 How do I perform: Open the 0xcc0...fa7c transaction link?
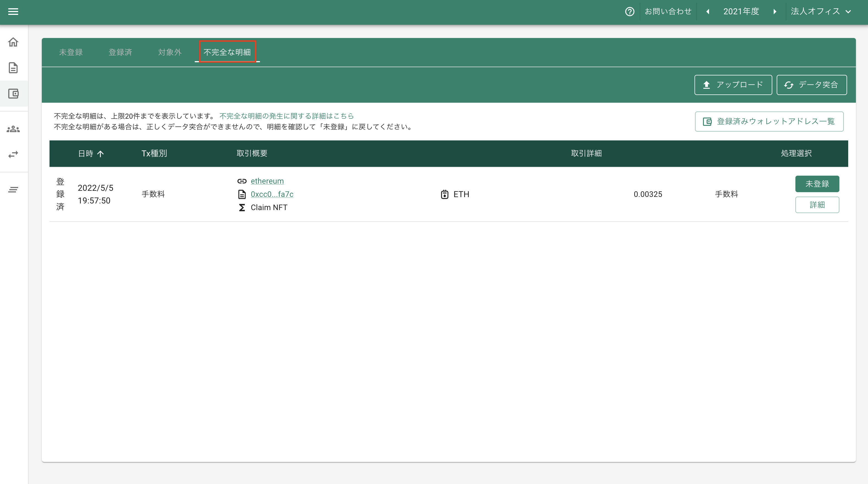click(x=271, y=194)
